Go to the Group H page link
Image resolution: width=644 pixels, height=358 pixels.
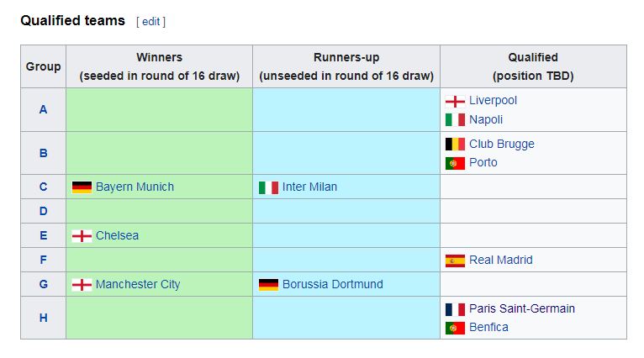pos(43,318)
